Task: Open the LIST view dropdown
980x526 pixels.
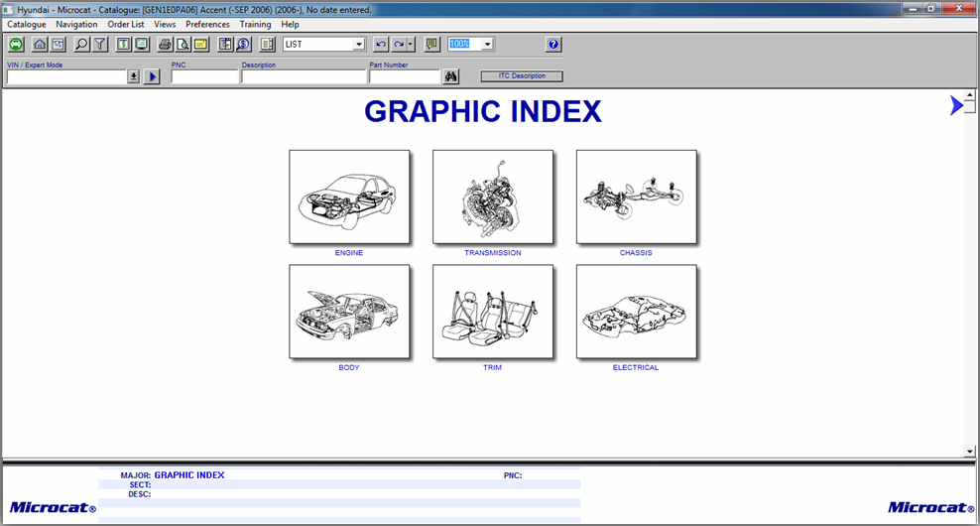Action: click(x=359, y=45)
